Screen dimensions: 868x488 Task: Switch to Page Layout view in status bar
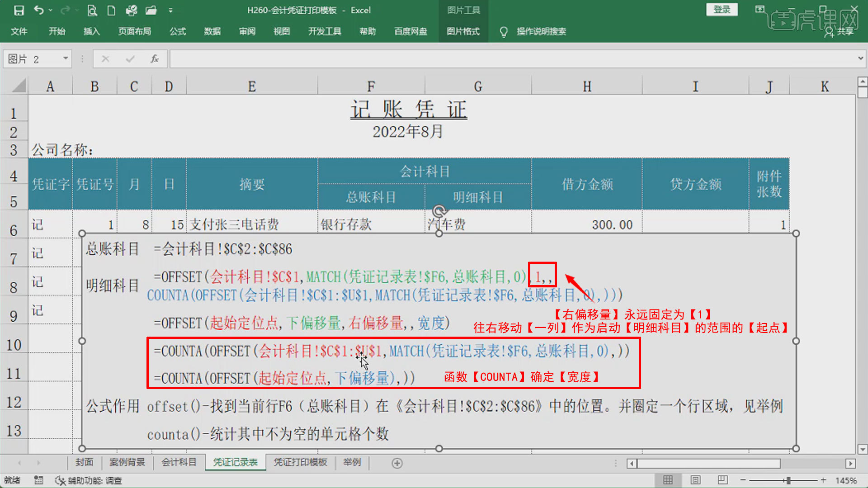pyautogui.click(x=695, y=480)
